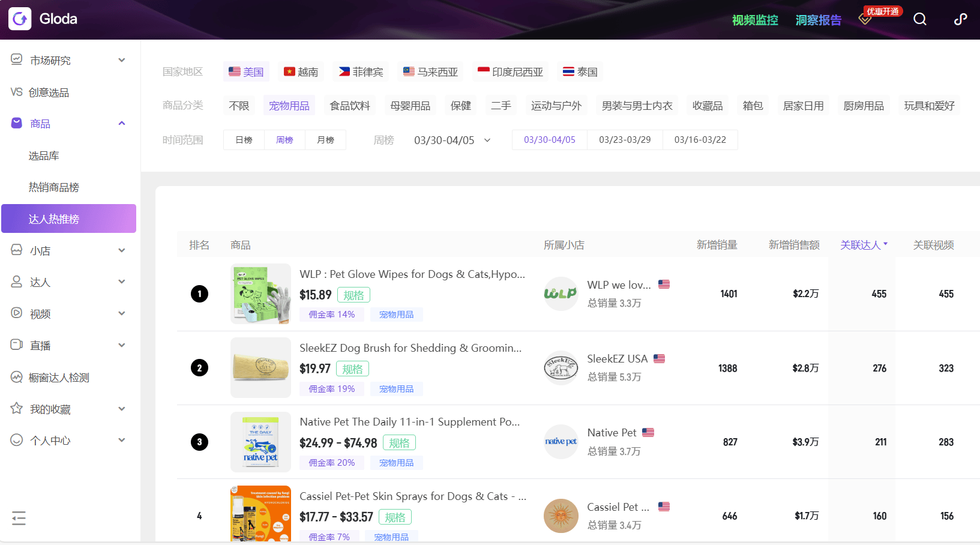Filter category by 宠物用品
980x545 pixels.
pos(289,106)
